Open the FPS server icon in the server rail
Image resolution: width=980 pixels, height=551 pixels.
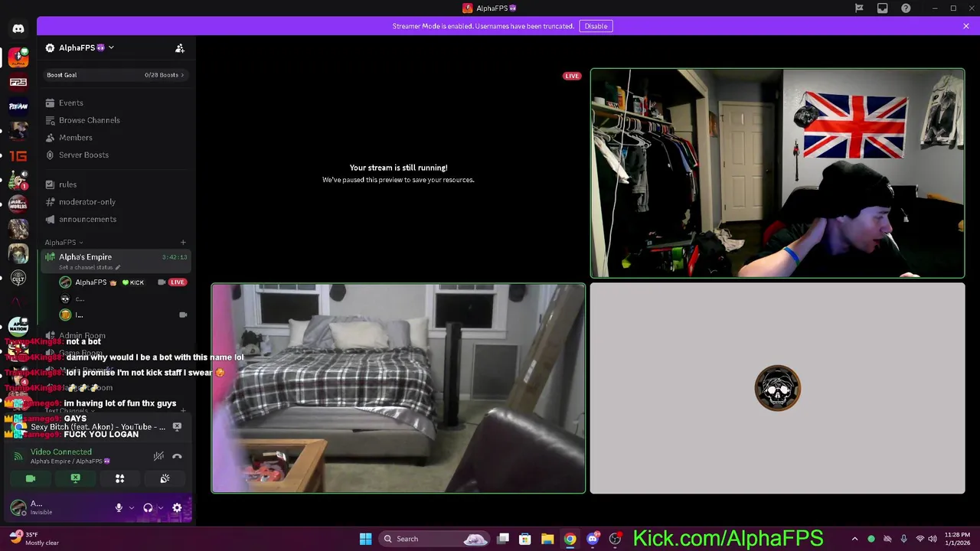[x=18, y=82]
